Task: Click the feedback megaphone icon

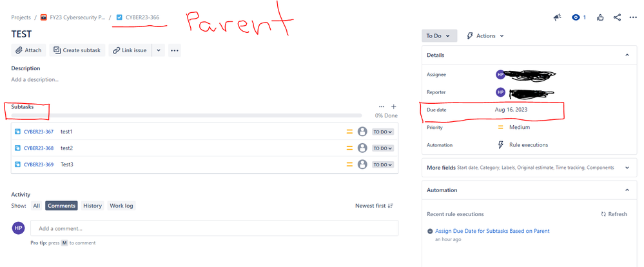Action: 557,17
